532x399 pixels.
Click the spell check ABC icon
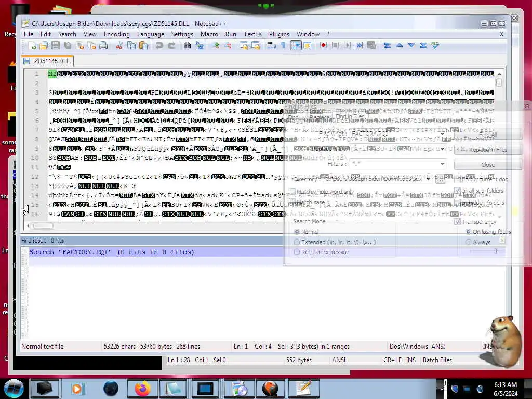[435, 45]
